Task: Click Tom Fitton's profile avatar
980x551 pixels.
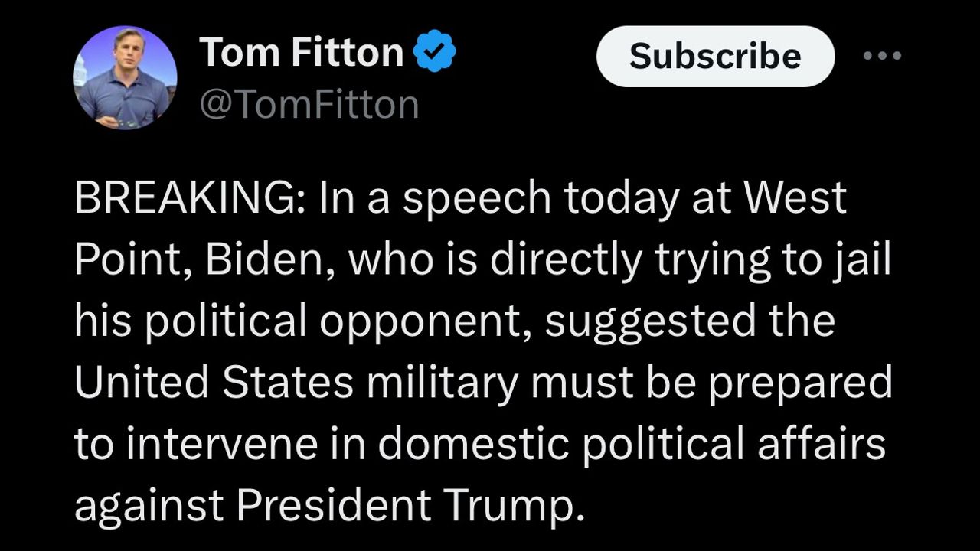Action: [x=125, y=77]
